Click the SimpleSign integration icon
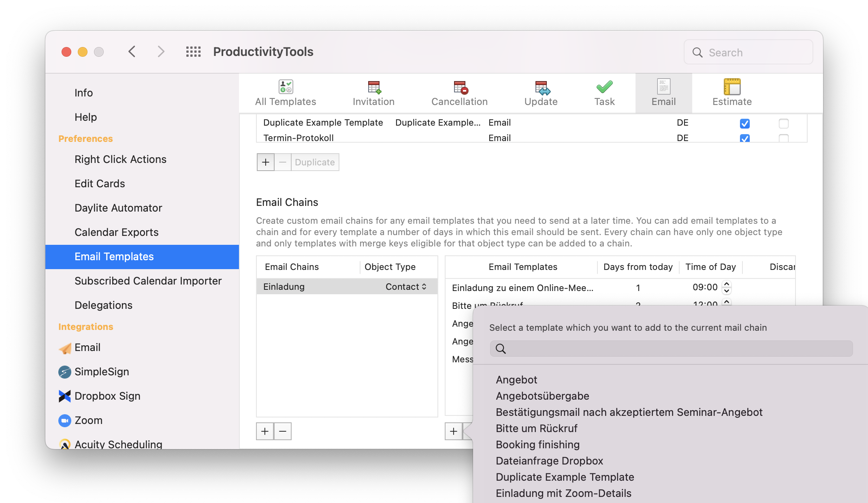Screen dimensions: 868x503 pos(65,372)
